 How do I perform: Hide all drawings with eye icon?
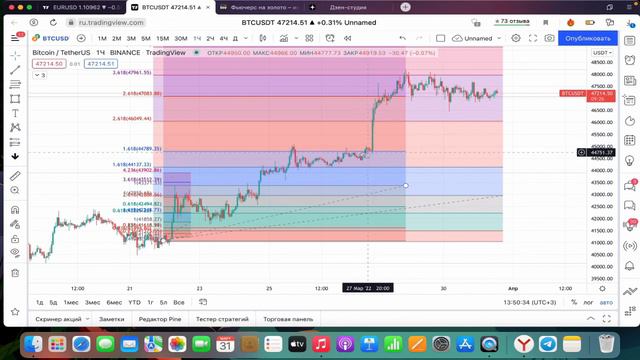[x=15, y=252]
